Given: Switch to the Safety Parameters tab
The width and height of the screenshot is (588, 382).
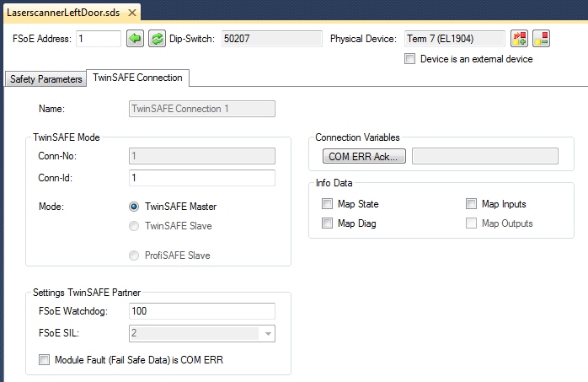Looking at the screenshot, I should pos(45,79).
